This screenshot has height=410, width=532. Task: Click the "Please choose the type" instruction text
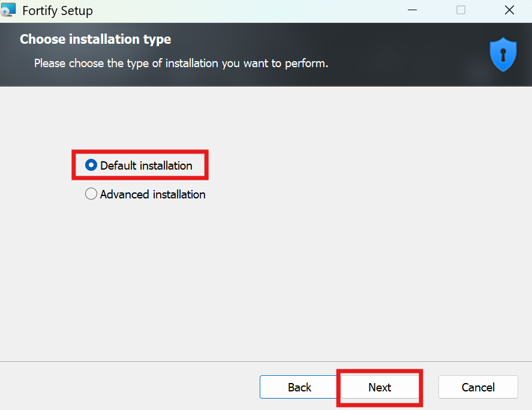point(181,63)
